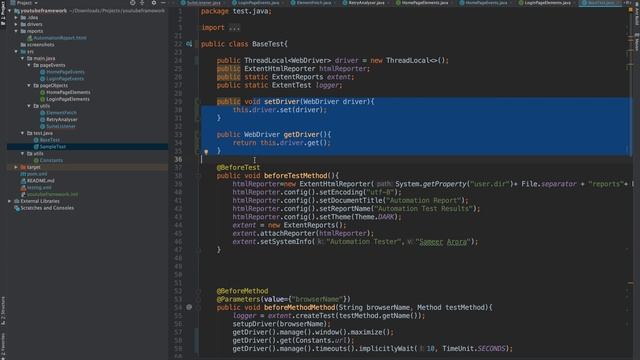
Task: Click the LoginPageEvents class icon in the tree
Action: 42,78
